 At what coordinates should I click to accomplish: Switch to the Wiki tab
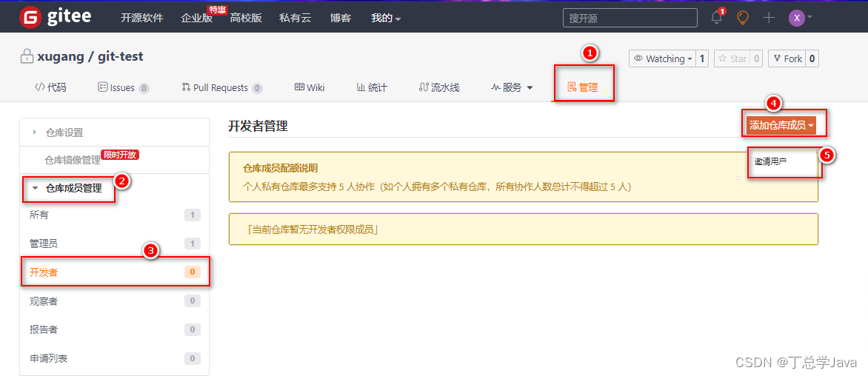point(310,87)
